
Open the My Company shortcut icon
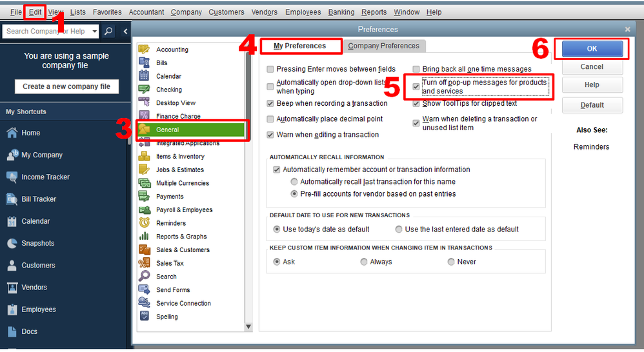click(x=12, y=155)
